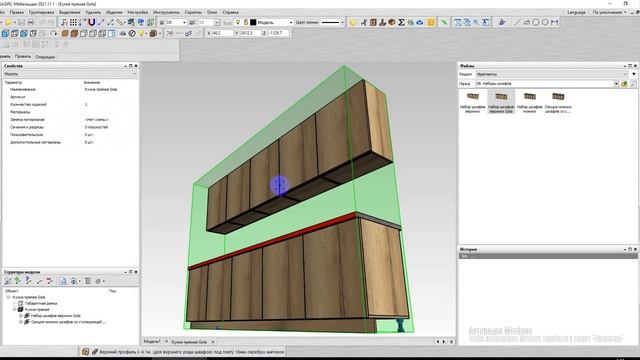Click the printer icon in top toolbar

coord(30,22)
